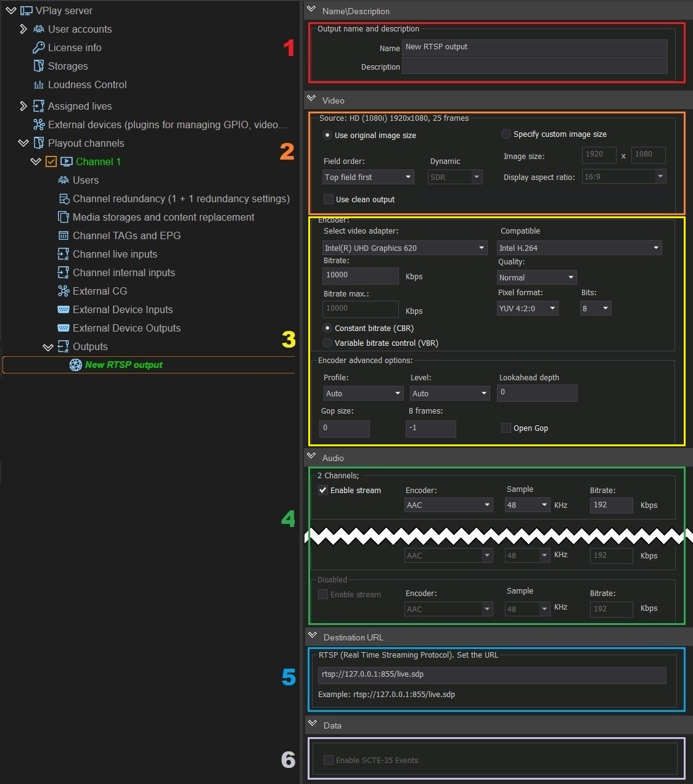Click the Channel TAGs and EPG icon
Image resolution: width=693 pixels, height=784 pixels.
pyautogui.click(x=64, y=235)
